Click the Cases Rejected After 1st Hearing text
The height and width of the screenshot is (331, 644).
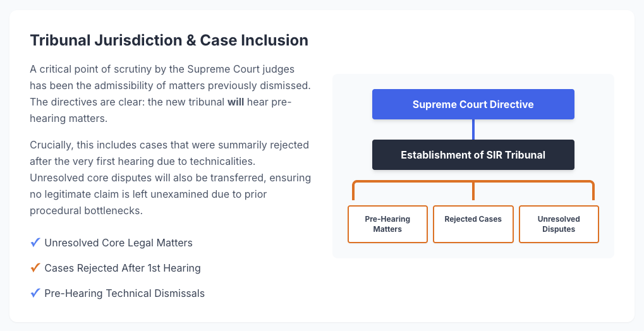[x=123, y=268]
